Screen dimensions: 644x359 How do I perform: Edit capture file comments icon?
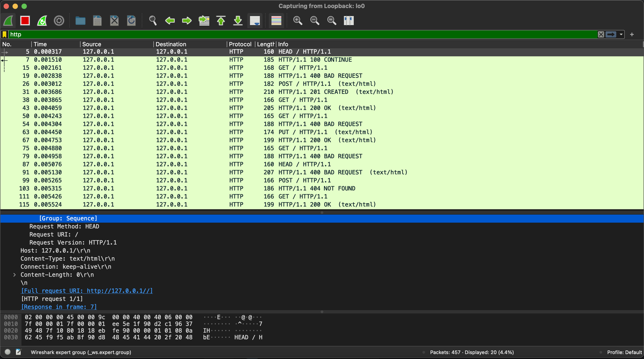pos(19,352)
